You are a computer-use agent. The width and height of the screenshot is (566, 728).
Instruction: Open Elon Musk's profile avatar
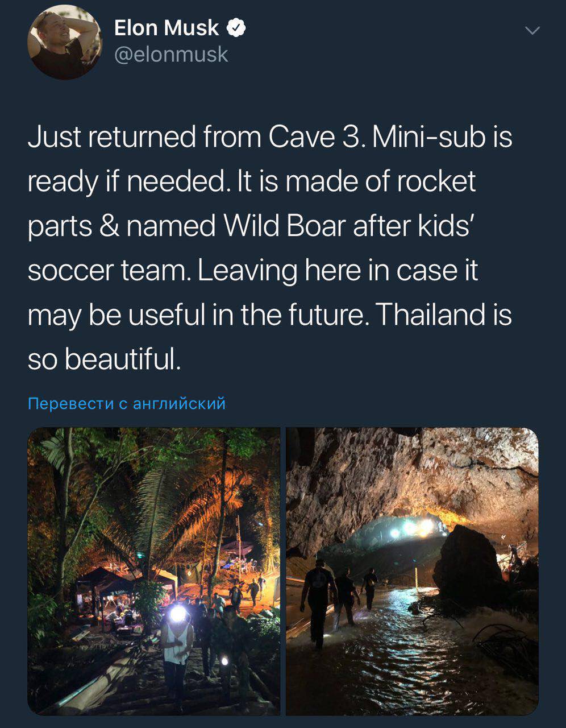tap(65, 43)
